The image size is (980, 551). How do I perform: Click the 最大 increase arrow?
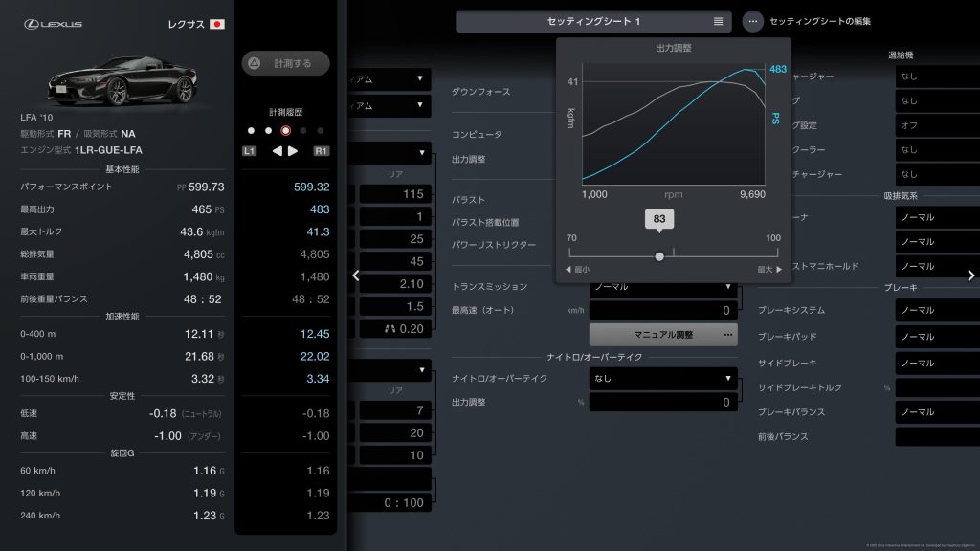click(x=769, y=269)
